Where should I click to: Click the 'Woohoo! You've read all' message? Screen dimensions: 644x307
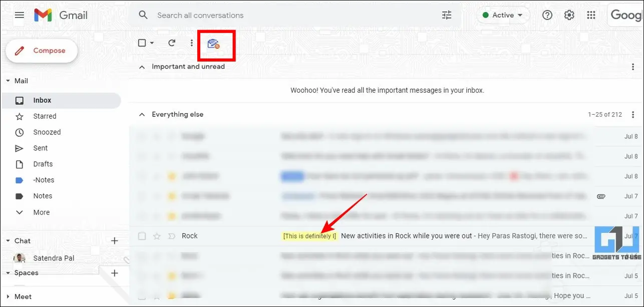point(387,91)
